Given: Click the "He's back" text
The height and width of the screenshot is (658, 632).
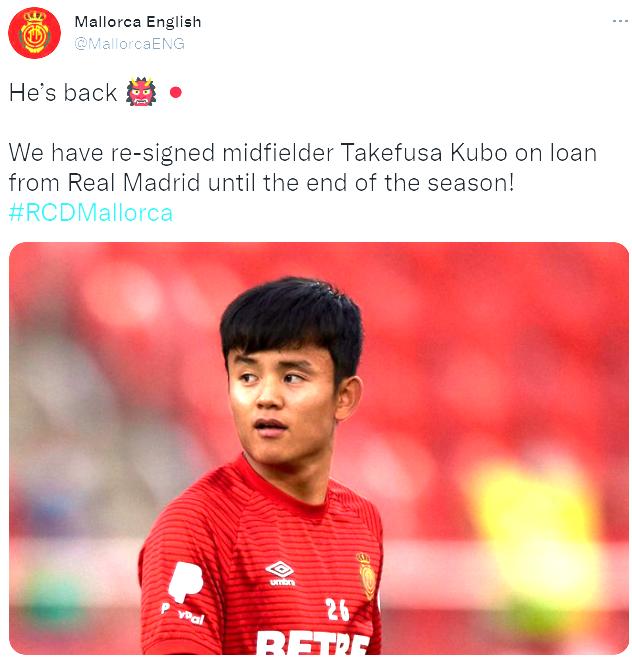Looking at the screenshot, I should (x=63, y=92).
